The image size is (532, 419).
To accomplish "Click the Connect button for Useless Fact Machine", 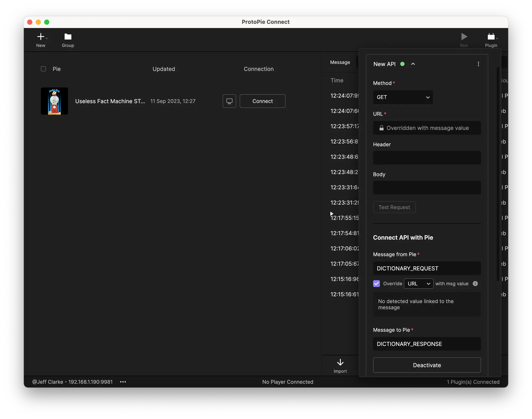I will 263,101.
